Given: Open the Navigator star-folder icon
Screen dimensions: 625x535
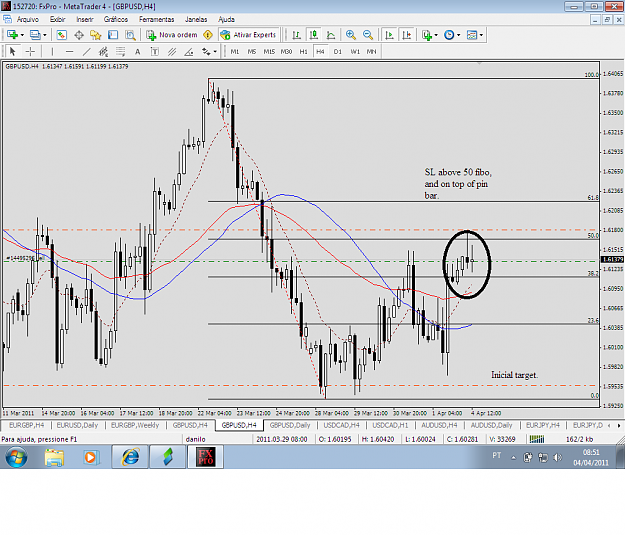Looking at the screenshot, I should tap(96, 35).
